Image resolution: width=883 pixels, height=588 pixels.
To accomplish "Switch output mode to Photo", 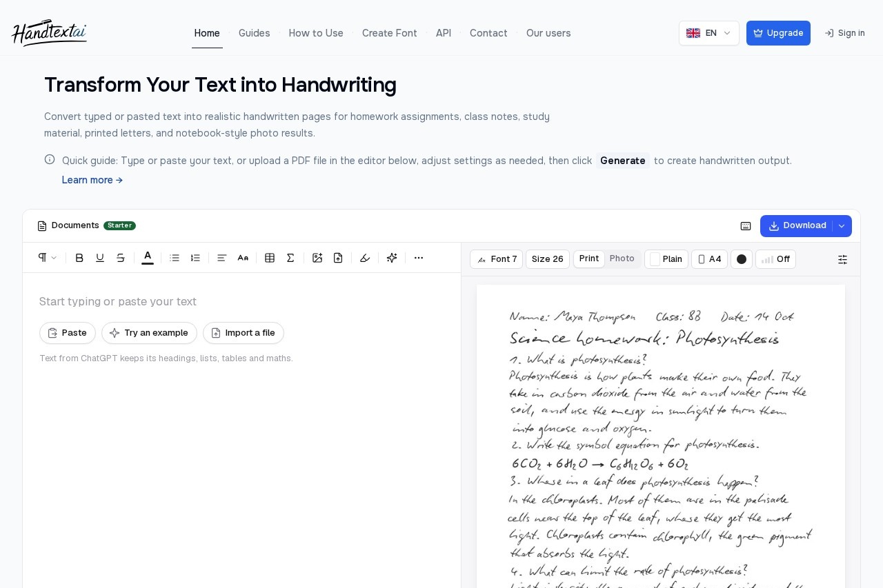I will (622, 258).
